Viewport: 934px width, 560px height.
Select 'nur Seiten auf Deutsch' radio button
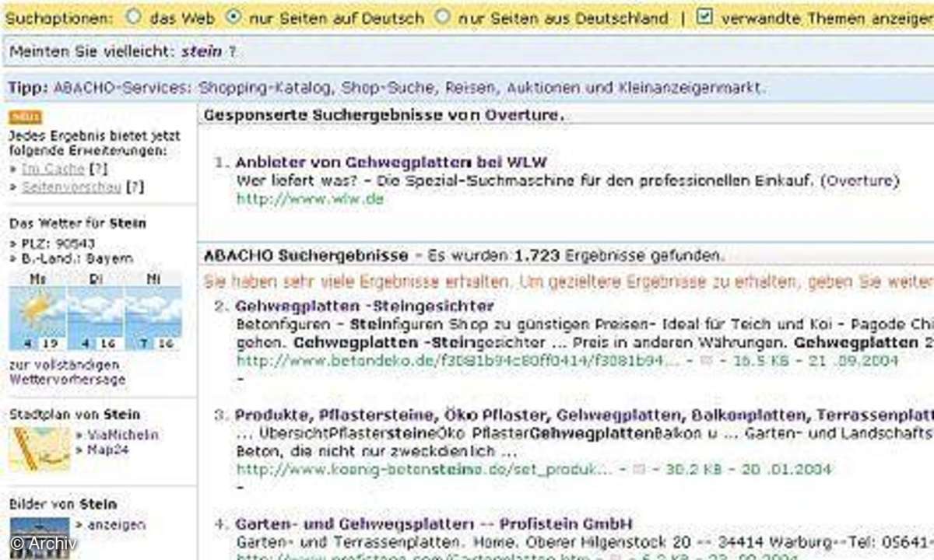(x=233, y=16)
